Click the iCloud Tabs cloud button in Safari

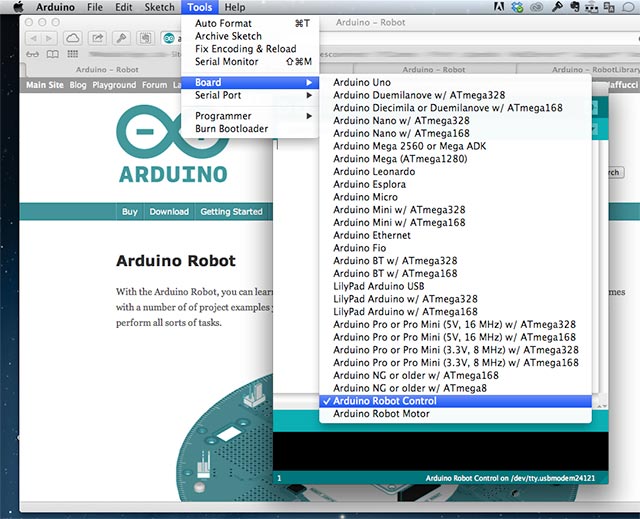[x=73, y=38]
